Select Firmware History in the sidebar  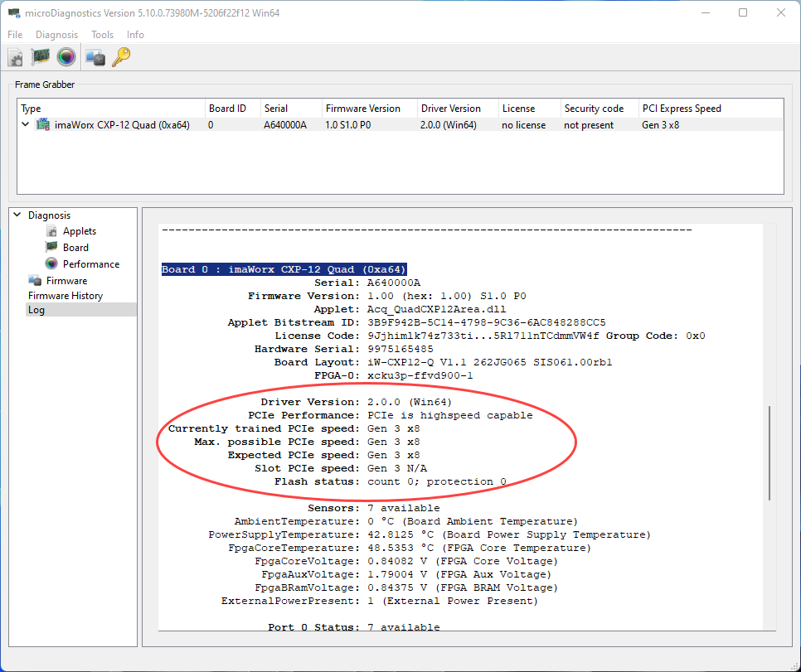(x=66, y=296)
